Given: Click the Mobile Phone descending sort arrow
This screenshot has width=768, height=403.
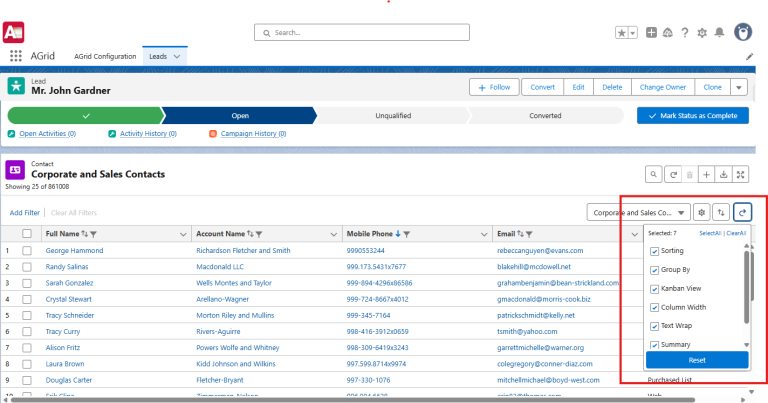Looking at the screenshot, I should 398,234.
